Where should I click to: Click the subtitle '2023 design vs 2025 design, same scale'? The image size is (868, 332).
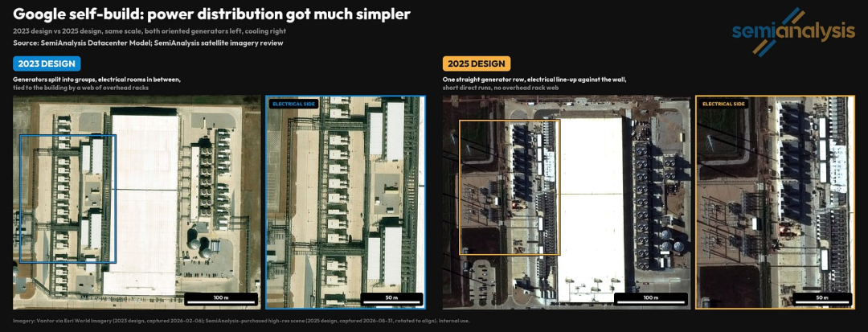(x=148, y=31)
